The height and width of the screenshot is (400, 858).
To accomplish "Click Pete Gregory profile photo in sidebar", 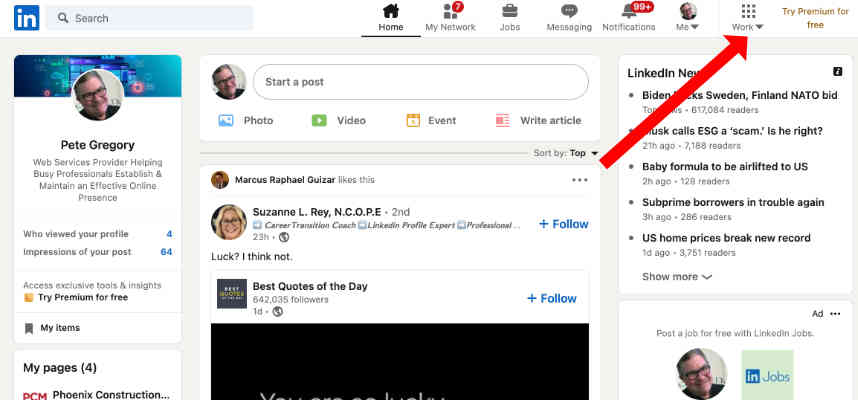I will coord(98,95).
